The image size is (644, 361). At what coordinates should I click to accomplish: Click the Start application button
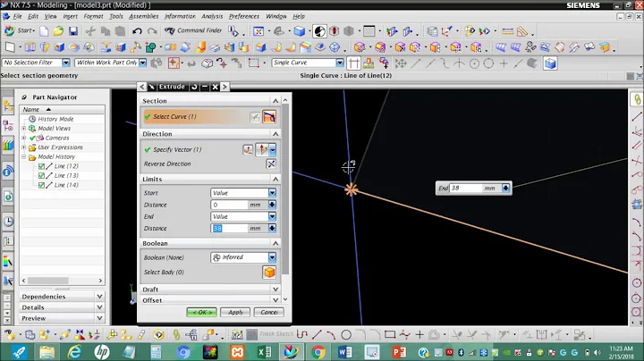coord(20,30)
